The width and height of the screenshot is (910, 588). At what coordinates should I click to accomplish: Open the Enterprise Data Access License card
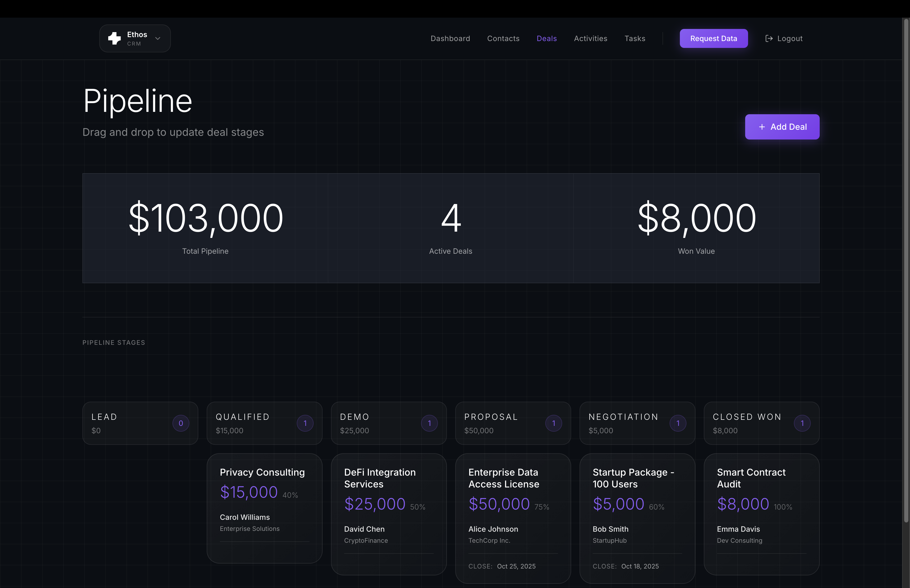click(x=513, y=517)
